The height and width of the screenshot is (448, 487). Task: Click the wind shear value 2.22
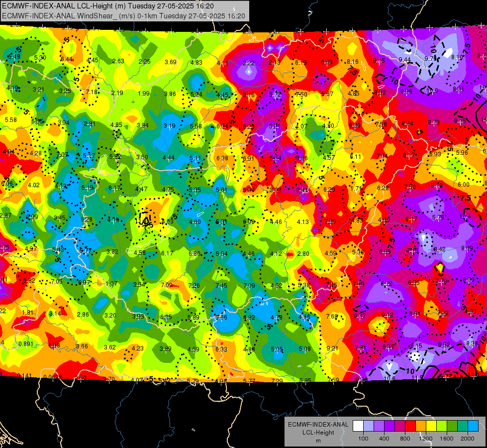coord(248,63)
